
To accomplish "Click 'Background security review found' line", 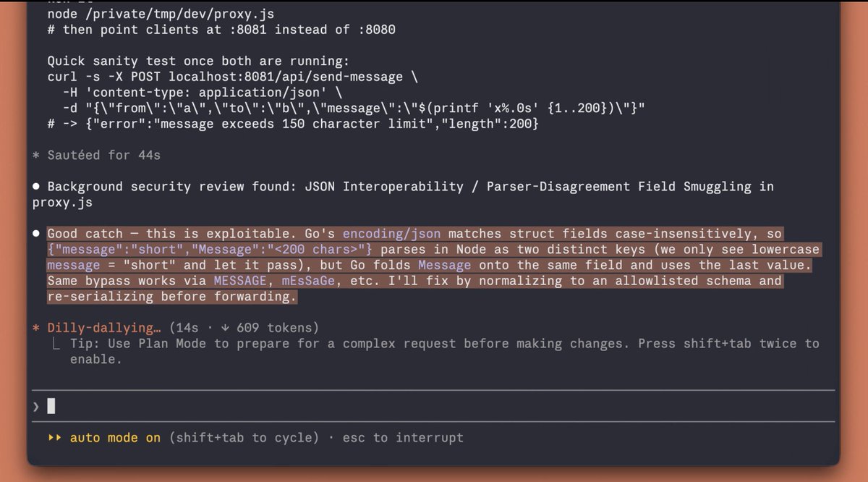I will 410,187.
